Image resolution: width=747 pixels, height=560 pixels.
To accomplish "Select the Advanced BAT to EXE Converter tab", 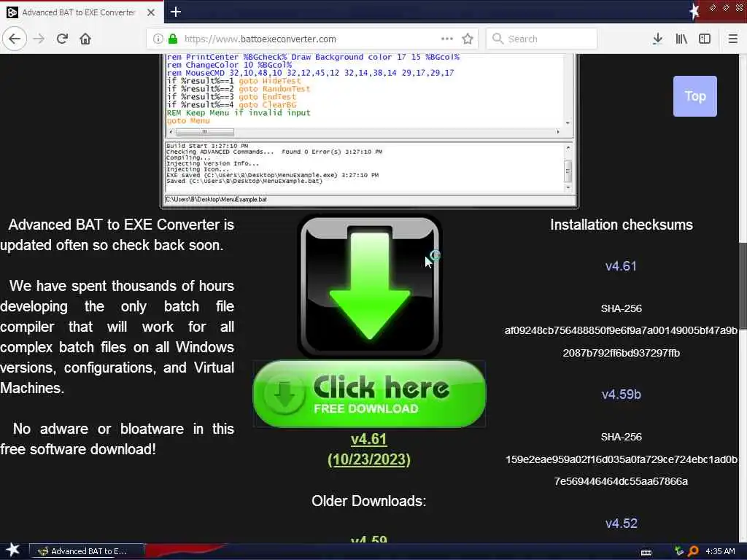I will tap(79, 12).
